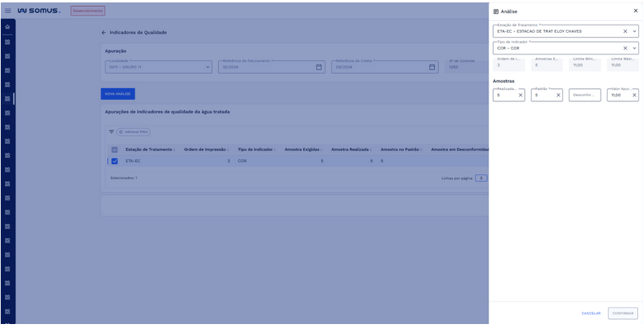Clear the Estação de Tratamento selection
Image resolution: width=644 pixels, height=327 pixels.
coord(625,31)
